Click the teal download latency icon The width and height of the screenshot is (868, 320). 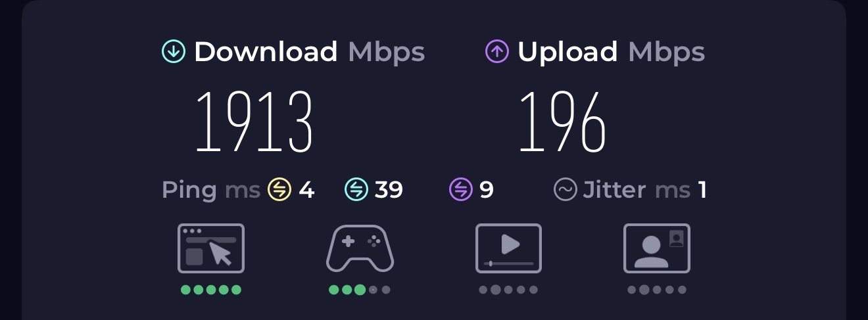point(356,190)
